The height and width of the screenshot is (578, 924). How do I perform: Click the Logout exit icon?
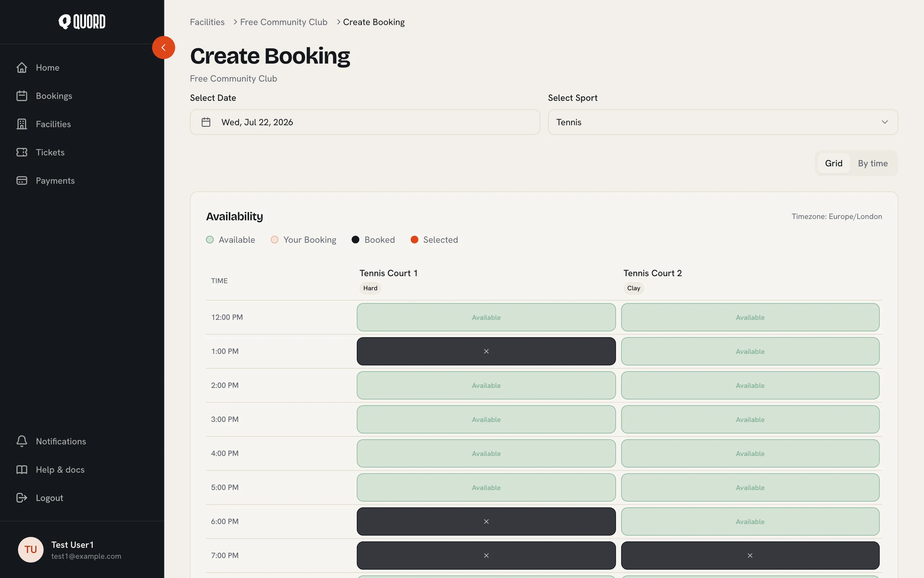[22, 498]
